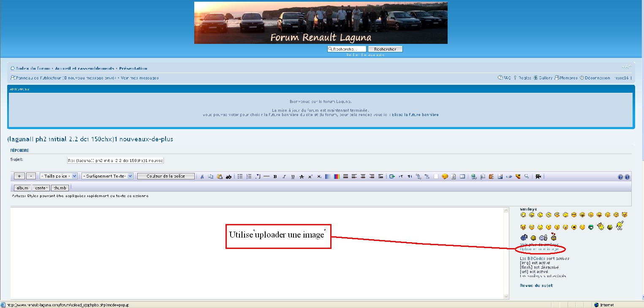The image size is (644, 308).
Task: Open editor info icon
Action: pyautogui.click(x=627, y=177)
